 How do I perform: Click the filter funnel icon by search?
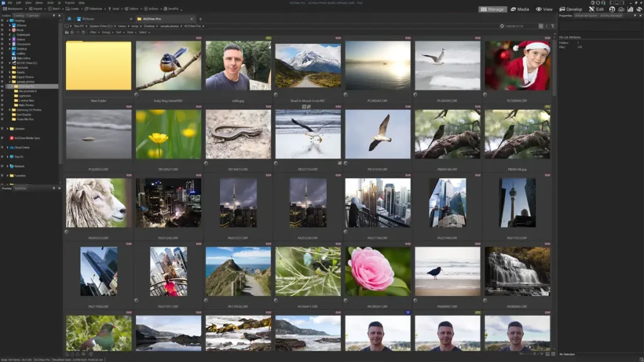[x=552, y=26]
